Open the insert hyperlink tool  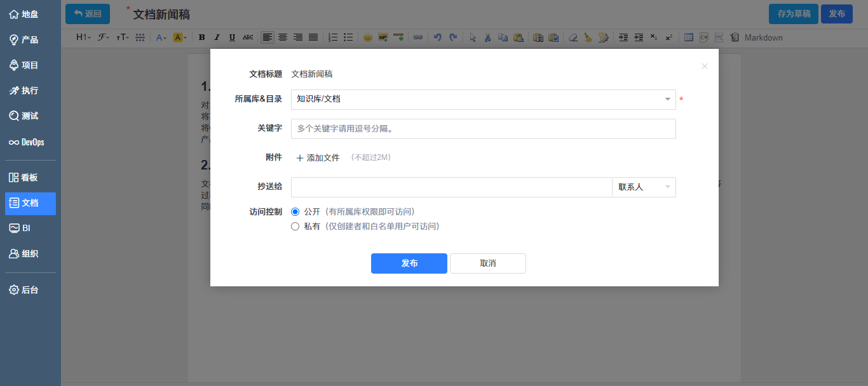point(418,37)
